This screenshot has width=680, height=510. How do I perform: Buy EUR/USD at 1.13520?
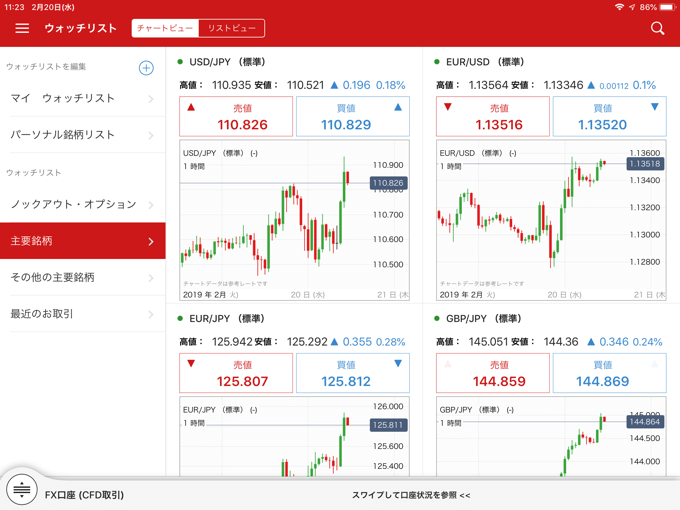point(609,117)
